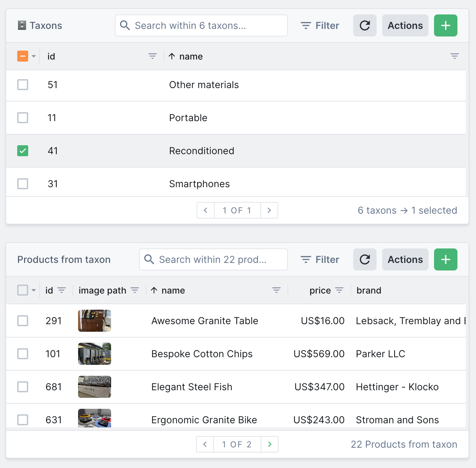This screenshot has height=468, width=476.
Task: Refresh the Taxons table
Action: (x=365, y=25)
